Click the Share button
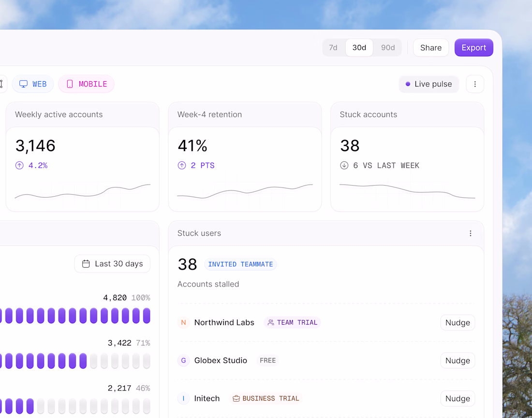 [431, 48]
